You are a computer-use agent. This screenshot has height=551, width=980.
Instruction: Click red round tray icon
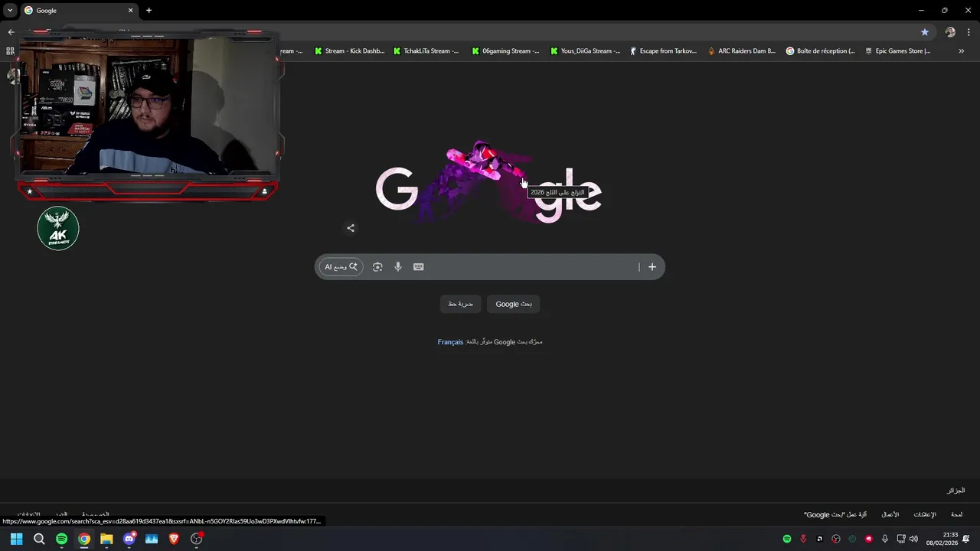click(868, 539)
